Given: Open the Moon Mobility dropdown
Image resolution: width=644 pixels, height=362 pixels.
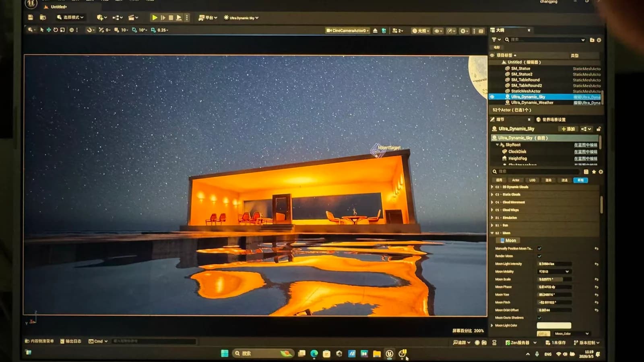Looking at the screenshot, I should [554, 271].
